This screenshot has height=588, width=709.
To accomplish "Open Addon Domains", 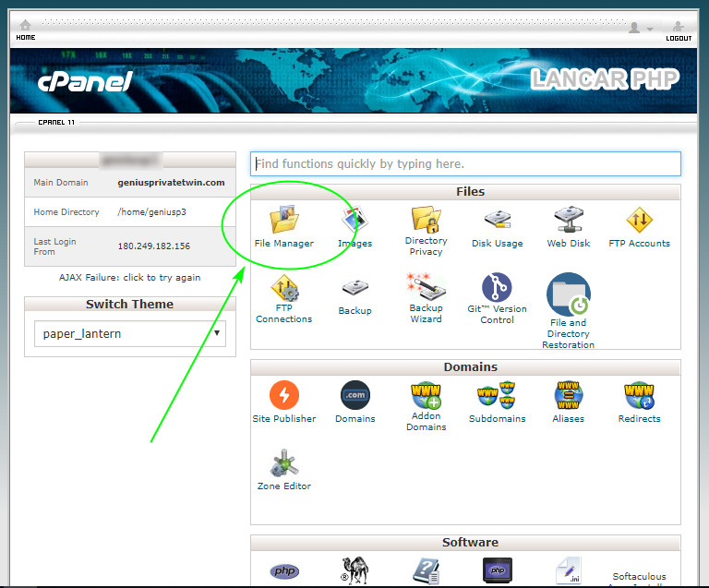I will [426, 407].
